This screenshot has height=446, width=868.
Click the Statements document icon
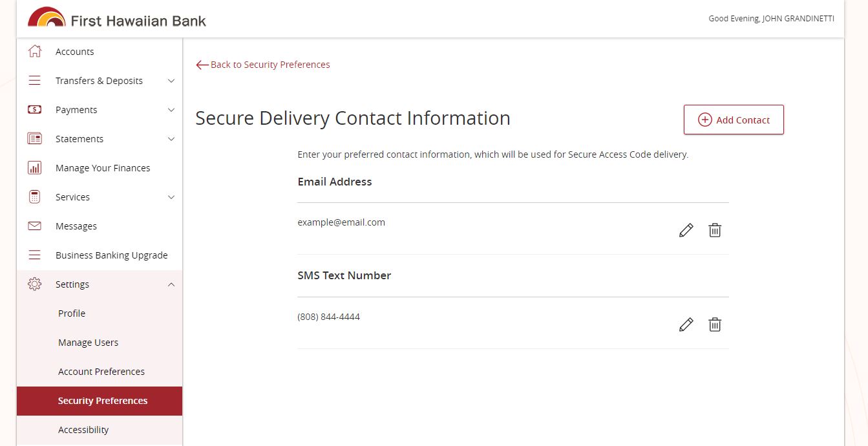(x=35, y=139)
